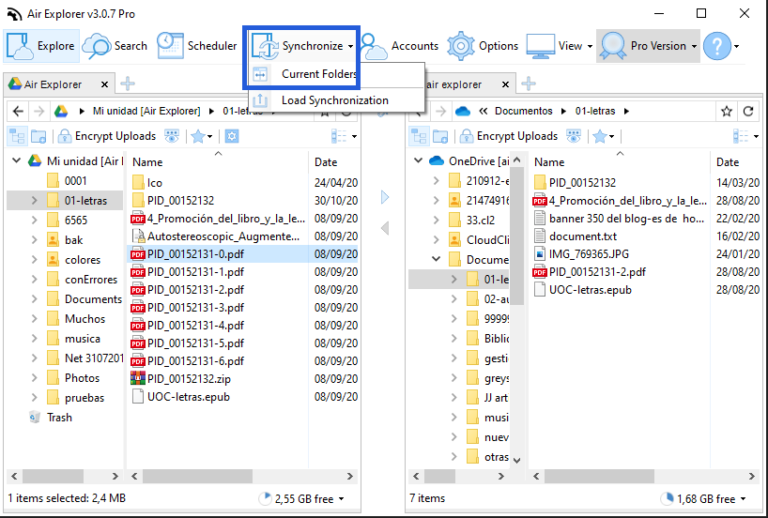Click the Explore button

(x=41, y=46)
